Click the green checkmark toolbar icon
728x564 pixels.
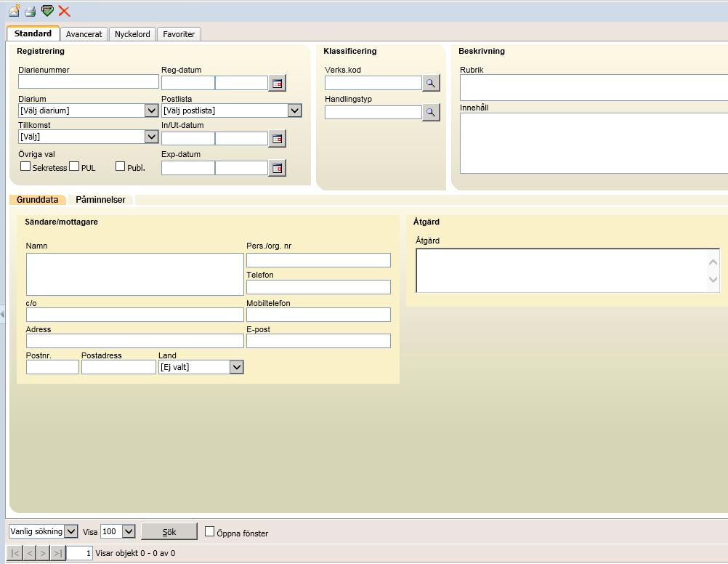tap(47, 10)
